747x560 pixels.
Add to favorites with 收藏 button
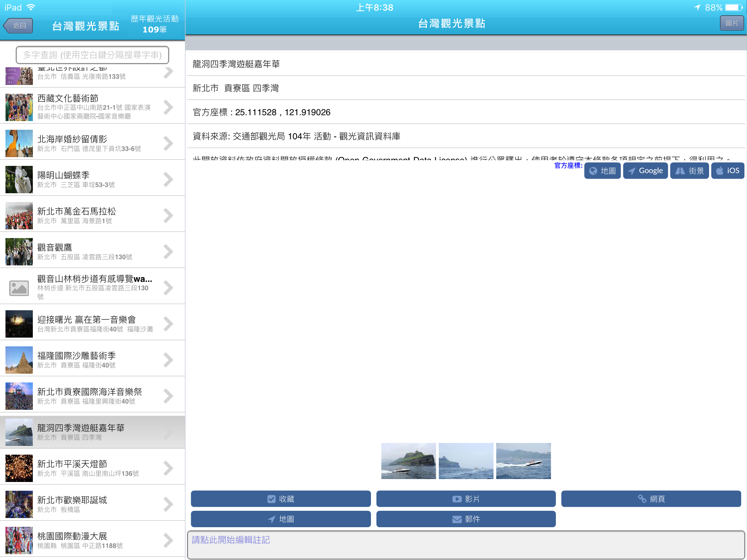(281, 499)
